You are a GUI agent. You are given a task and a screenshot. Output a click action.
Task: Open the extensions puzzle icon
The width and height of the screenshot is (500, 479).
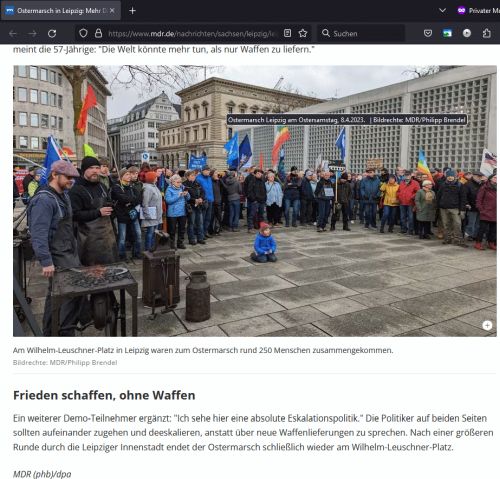pos(487,33)
